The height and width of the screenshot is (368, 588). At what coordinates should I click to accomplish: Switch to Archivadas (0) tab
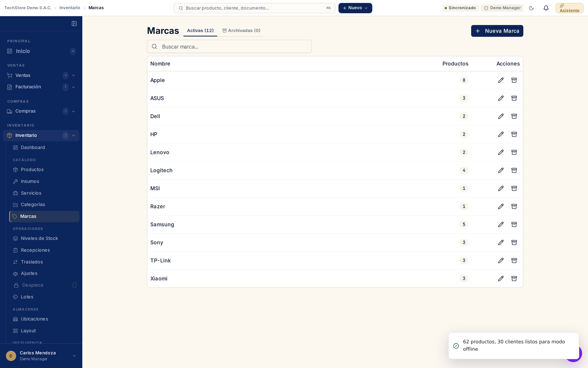(x=241, y=31)
